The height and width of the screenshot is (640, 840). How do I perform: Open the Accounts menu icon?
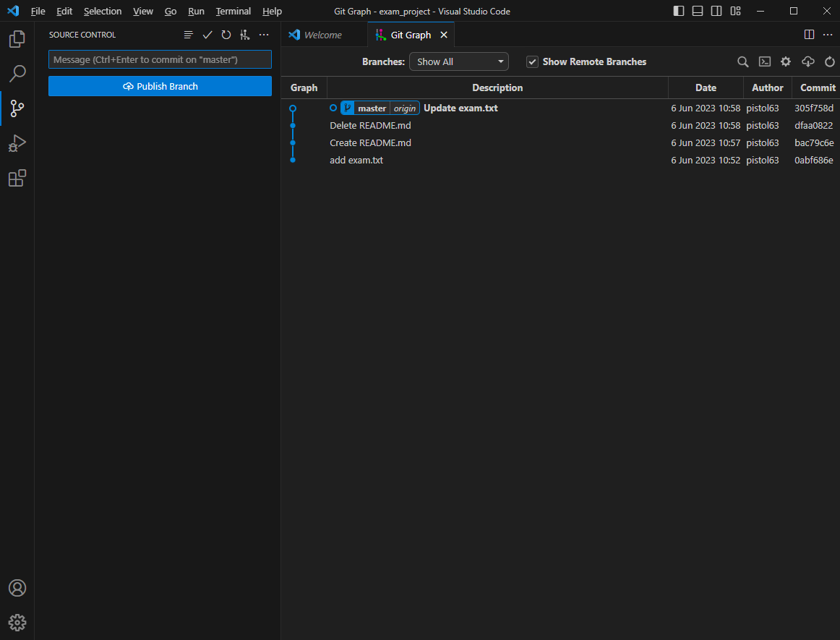[17, 588]
